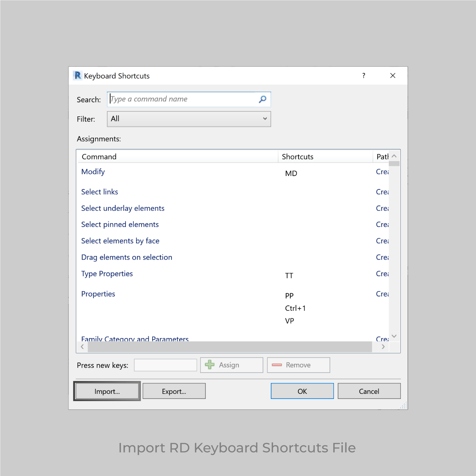
Task: Click the red minus Remove icon
Action: (x=277, y=365)
